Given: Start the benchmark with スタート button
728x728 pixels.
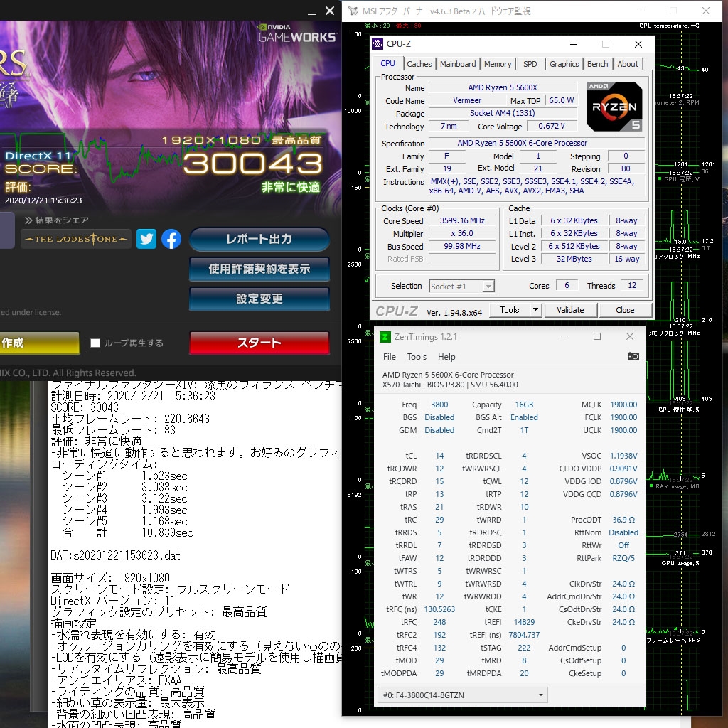Looking at the screenshot, I should click(259, 343).
